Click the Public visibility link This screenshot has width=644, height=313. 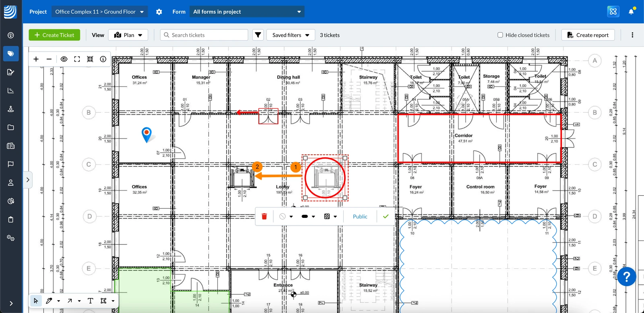(360, 216)
